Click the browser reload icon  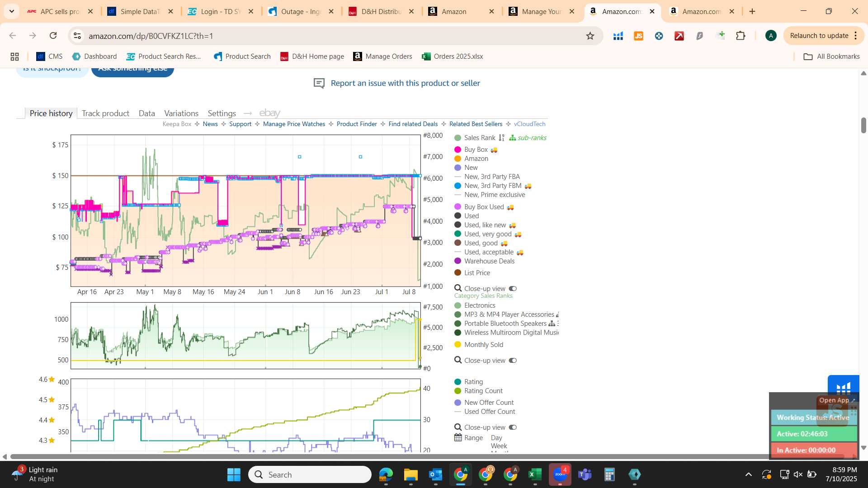tap(53, 36)
